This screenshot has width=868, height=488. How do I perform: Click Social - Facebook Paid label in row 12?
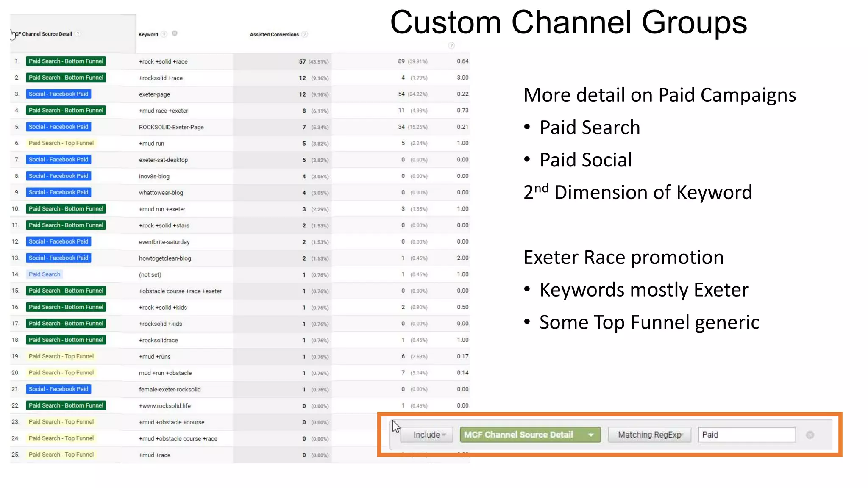tap(58, 241)
